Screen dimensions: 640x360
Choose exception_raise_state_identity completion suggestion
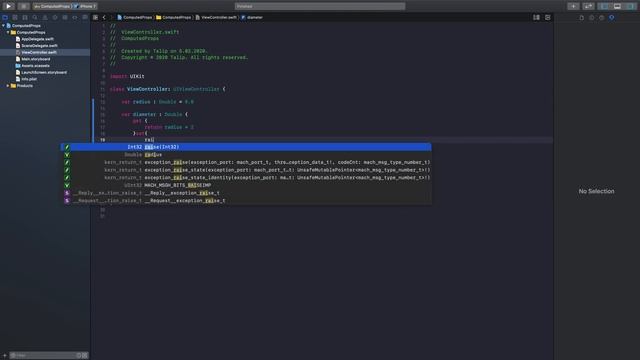[246, 178]
